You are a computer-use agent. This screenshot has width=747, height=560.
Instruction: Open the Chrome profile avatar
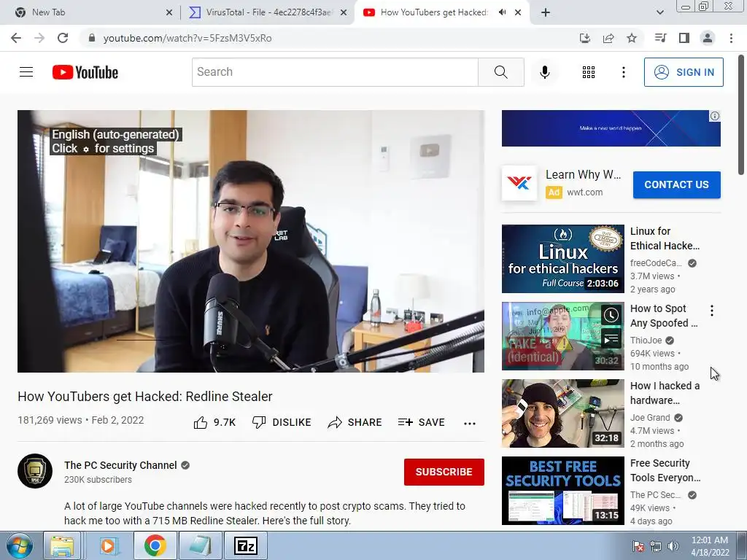[708, 38]
